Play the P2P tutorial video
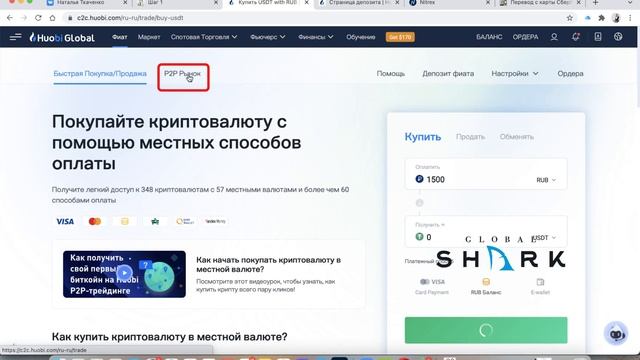The width and height of the screenshot is (640, 360). (124, 273)
